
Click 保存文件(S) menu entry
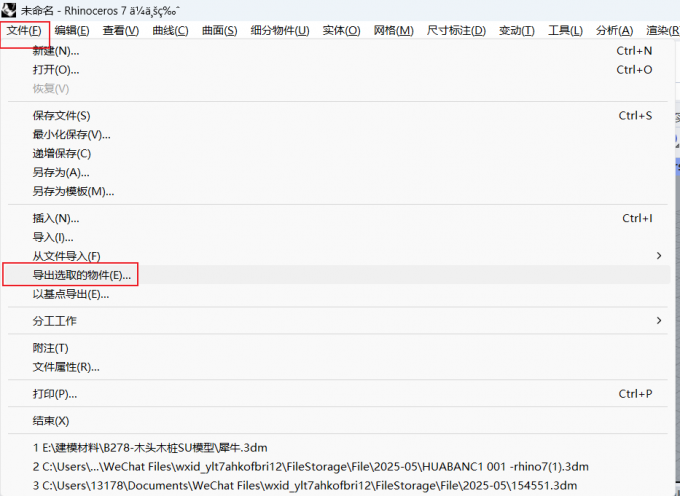tap(61, 116)
